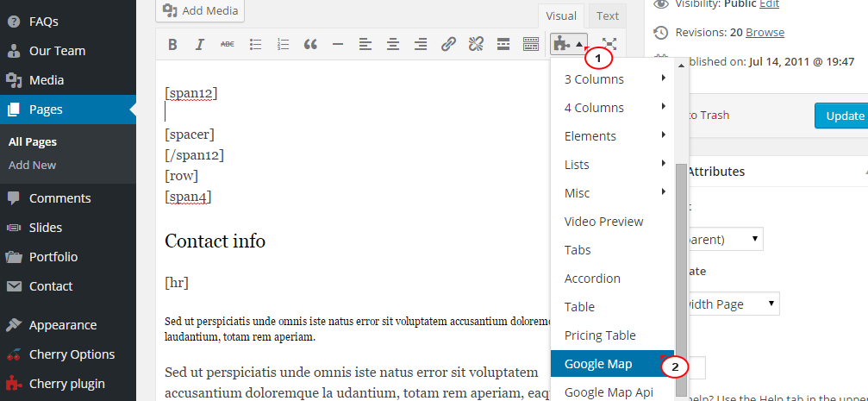Image resolution: width=868 pixels, height=401 pixels.
Task: Toggle the toolbar kitchen sink
Action: tap(531, 44)
